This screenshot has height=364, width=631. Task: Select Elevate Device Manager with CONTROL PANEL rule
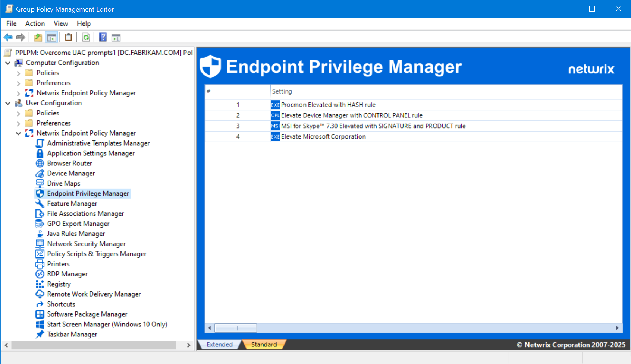click(x=414, y=115)
